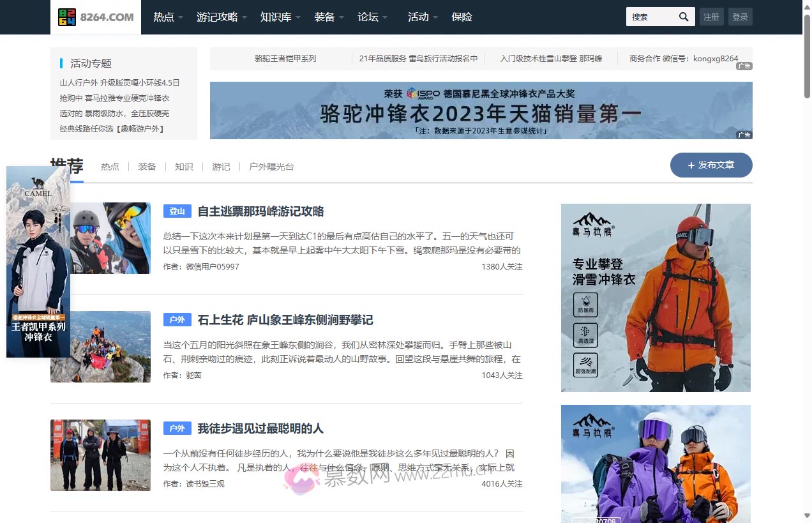Click the 防暴雨 waterproof icon in sidebar ad
Screen dimensions: 812x523
(586, 305)
